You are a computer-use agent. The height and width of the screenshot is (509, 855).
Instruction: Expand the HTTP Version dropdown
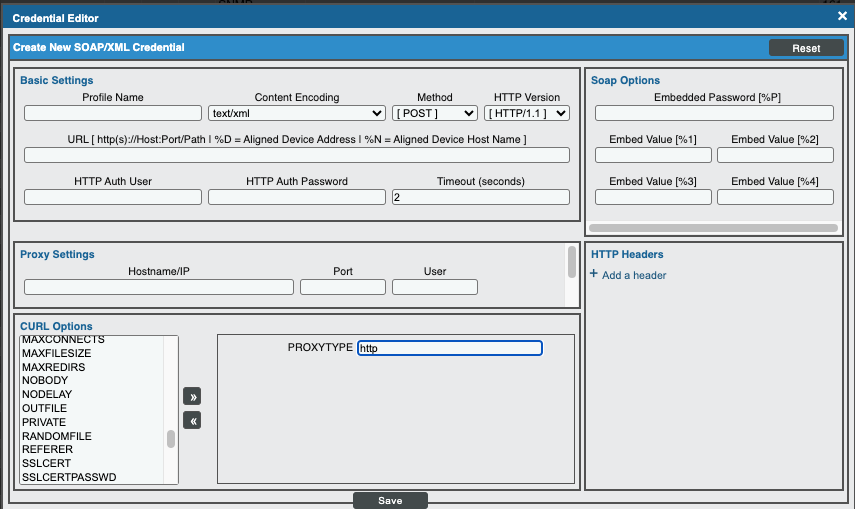pyautogui.click(x=528, y=114)
